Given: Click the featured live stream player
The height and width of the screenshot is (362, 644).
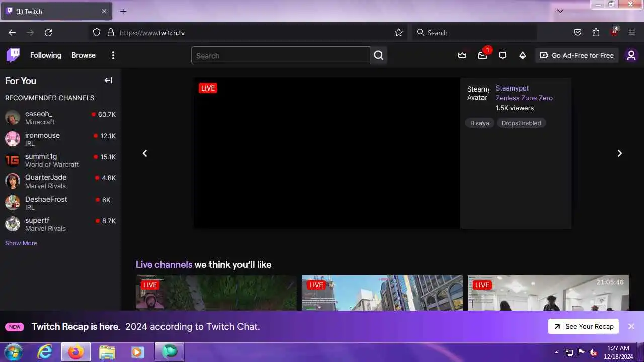Looking at the screenshot, I should pos(327,153).
